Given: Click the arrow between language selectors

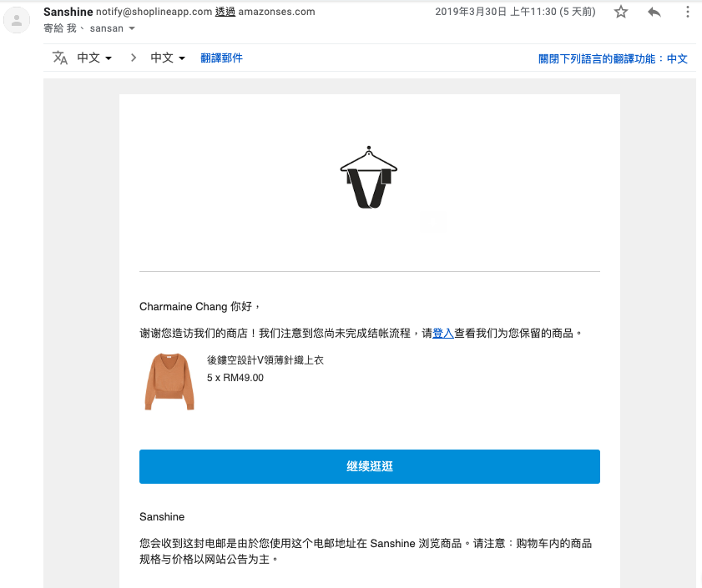Looking at the screenshot, I should click(x=133, y=58).
